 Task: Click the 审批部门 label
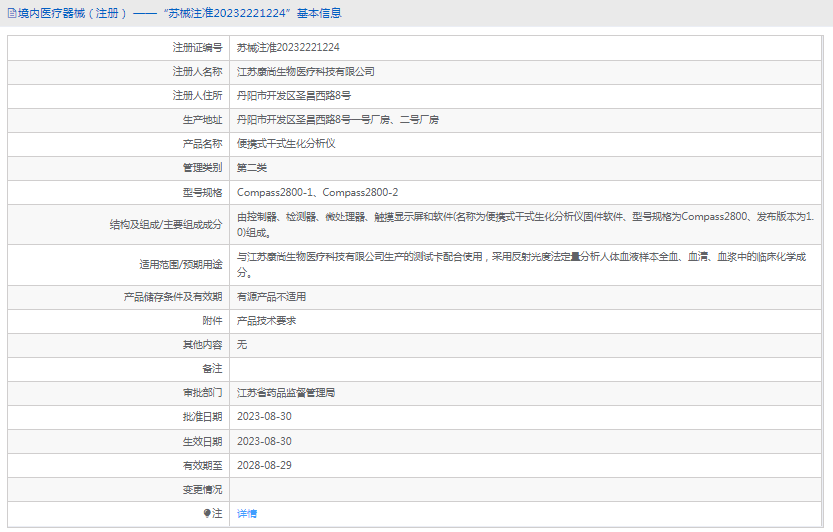pos(202,393)
